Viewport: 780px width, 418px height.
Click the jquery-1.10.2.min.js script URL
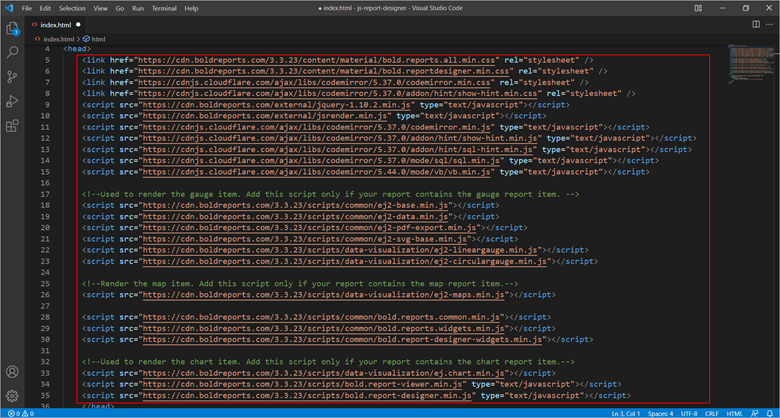click(276, 105)
